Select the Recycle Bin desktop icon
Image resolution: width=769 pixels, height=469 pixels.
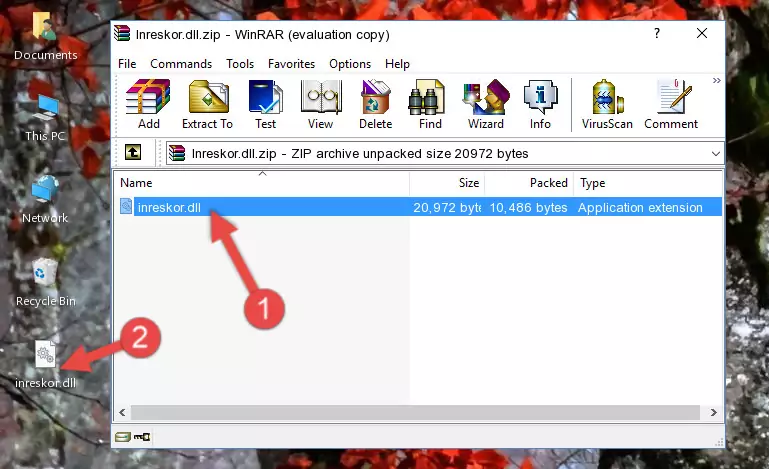(x=46, y=283)
